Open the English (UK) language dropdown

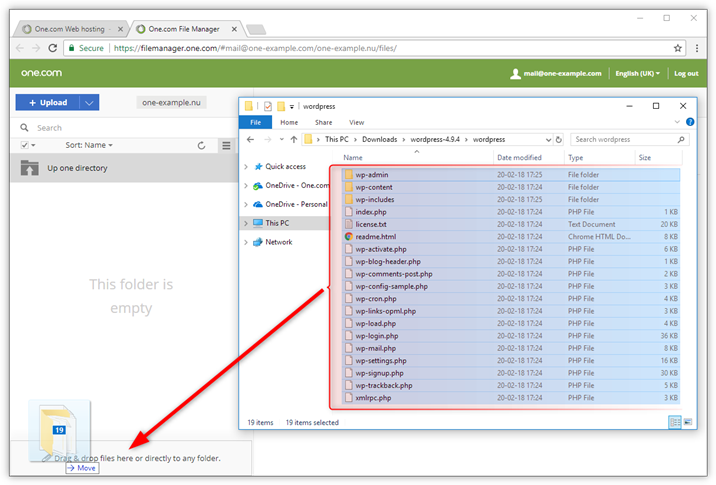637,74
